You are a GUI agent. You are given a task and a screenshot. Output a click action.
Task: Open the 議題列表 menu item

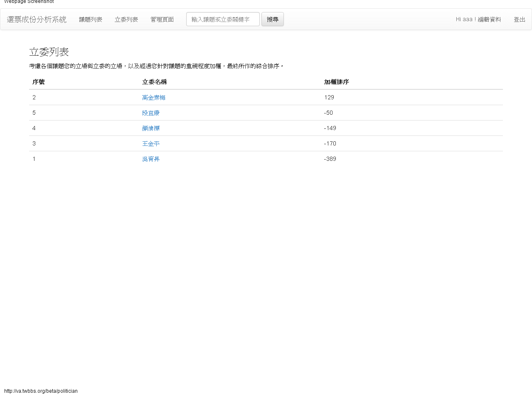pyautogui.click(x=91, y=20)
